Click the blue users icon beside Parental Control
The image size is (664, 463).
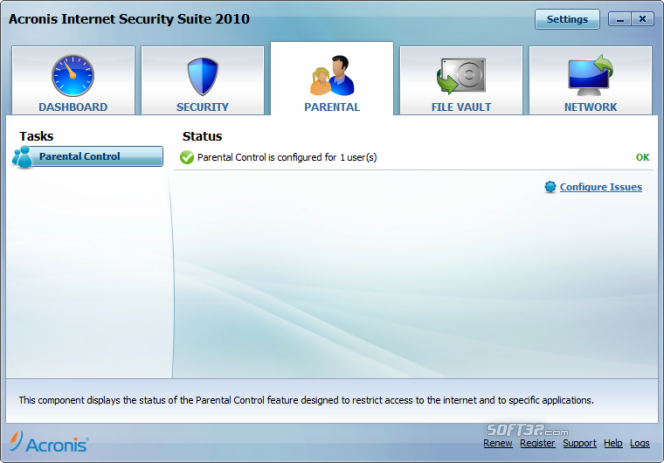23,157
